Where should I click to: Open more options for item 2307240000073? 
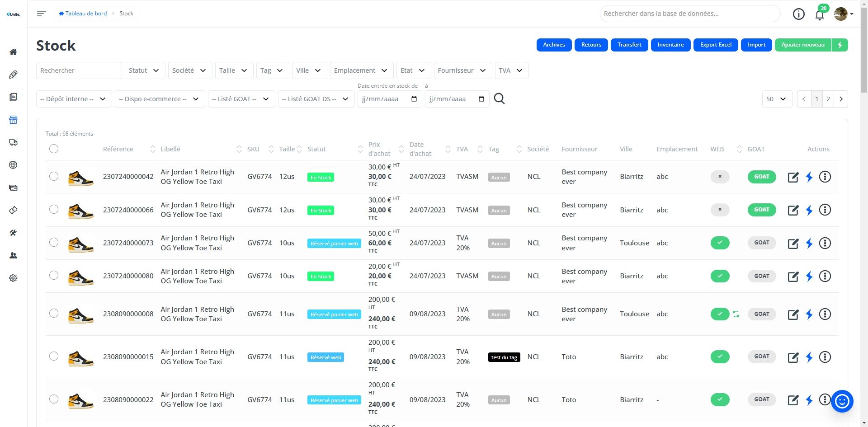coord(825,243)
